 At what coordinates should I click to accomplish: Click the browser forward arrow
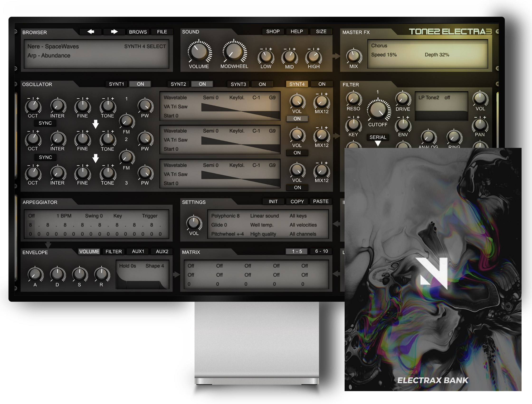(x=114, y=32)
